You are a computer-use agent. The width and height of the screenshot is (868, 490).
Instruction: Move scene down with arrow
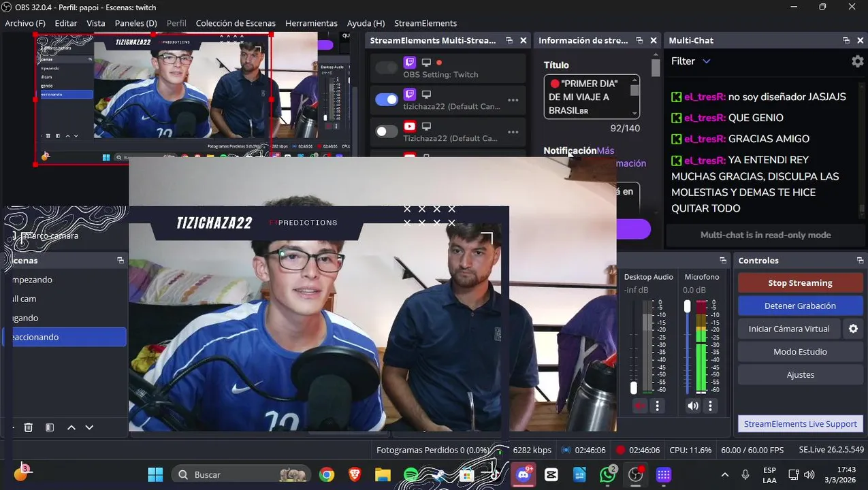click(89, 427)
